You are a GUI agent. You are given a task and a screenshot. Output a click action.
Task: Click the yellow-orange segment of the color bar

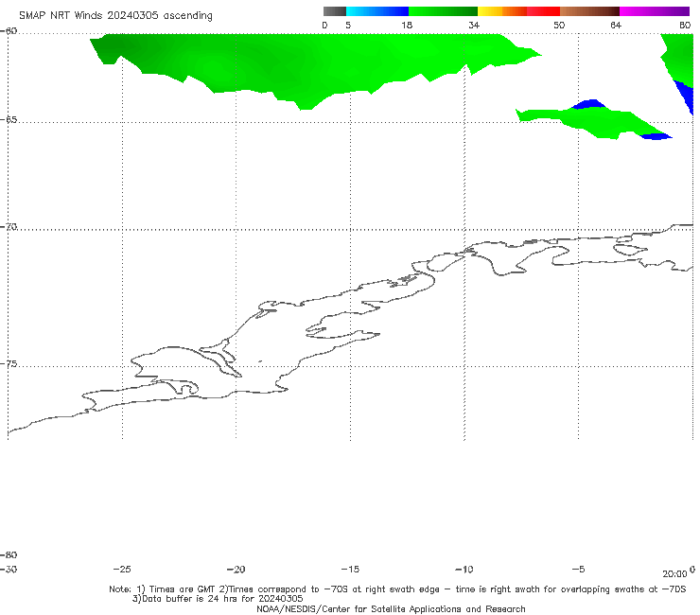tap(502, 11)
